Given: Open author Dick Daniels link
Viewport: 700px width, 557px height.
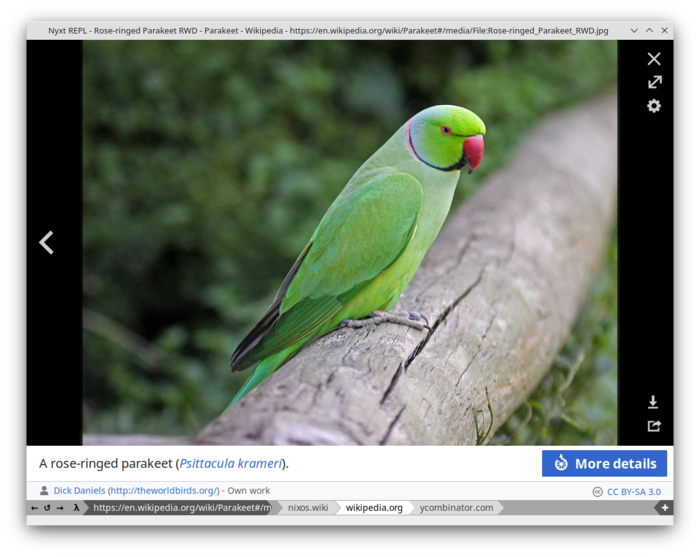Looking at the screenshot, I should 79,491.
